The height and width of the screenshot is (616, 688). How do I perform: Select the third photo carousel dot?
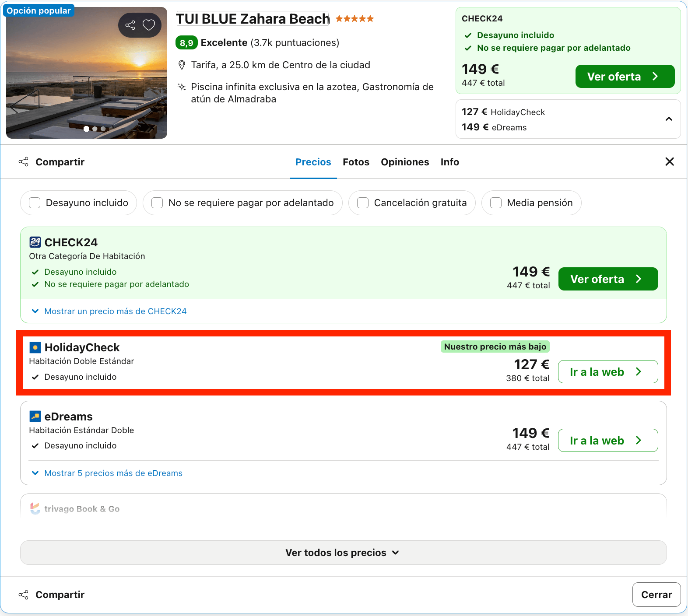tap(103, 129)
